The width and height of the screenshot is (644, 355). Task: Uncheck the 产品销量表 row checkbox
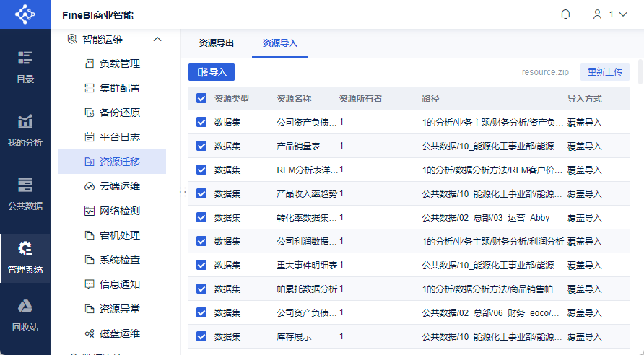click(x=201, y=146)
